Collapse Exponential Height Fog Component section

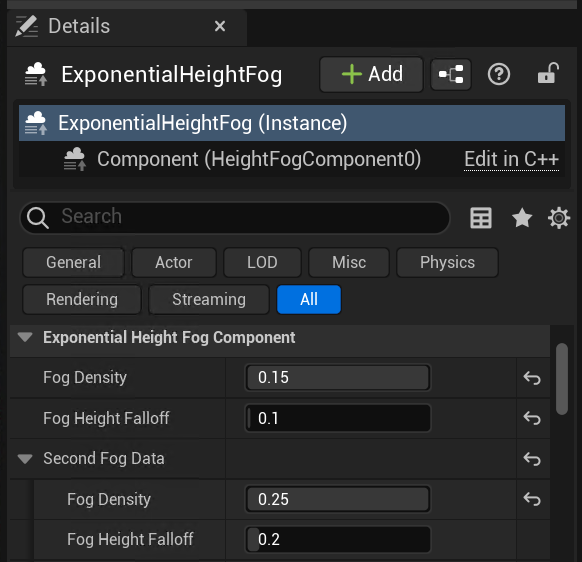coord(25,337)
